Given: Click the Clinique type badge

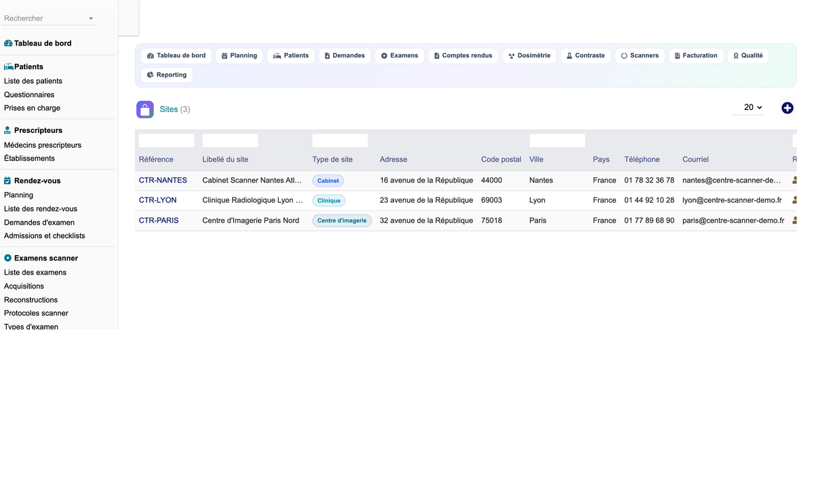Looking at the screenshot, I should tap(329, 201).
